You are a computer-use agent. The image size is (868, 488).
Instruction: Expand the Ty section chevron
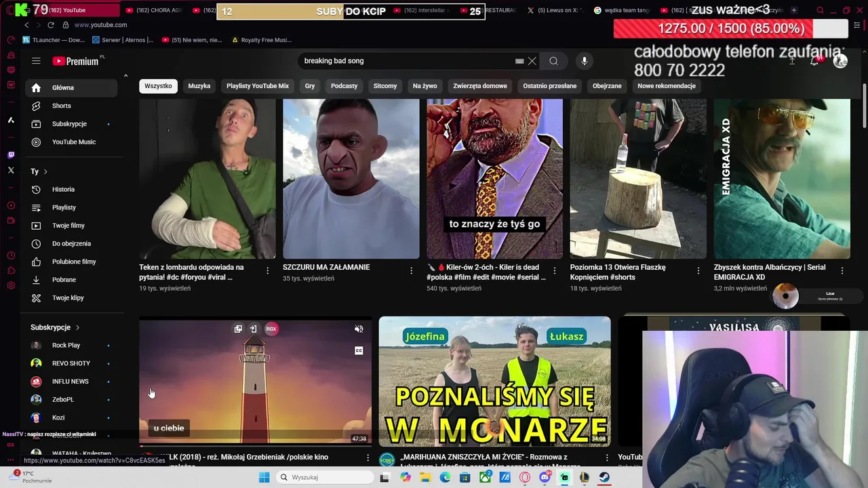45,171
